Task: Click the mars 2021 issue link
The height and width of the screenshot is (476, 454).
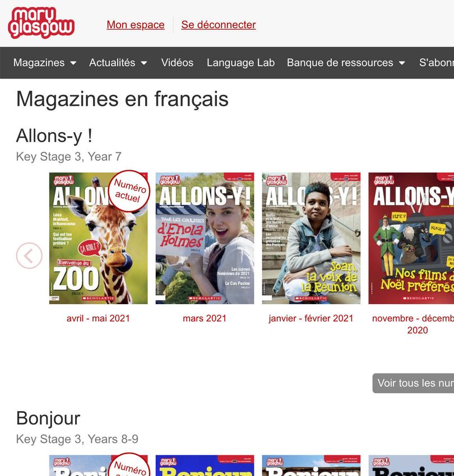Action: pos(205,318)
